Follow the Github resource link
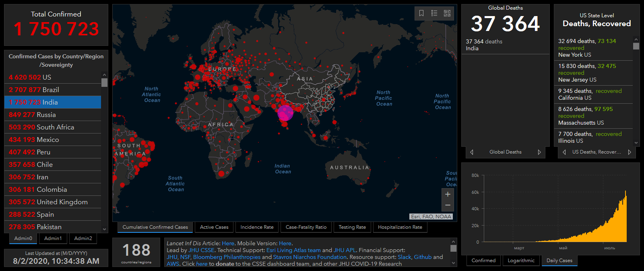 (423, 257)
